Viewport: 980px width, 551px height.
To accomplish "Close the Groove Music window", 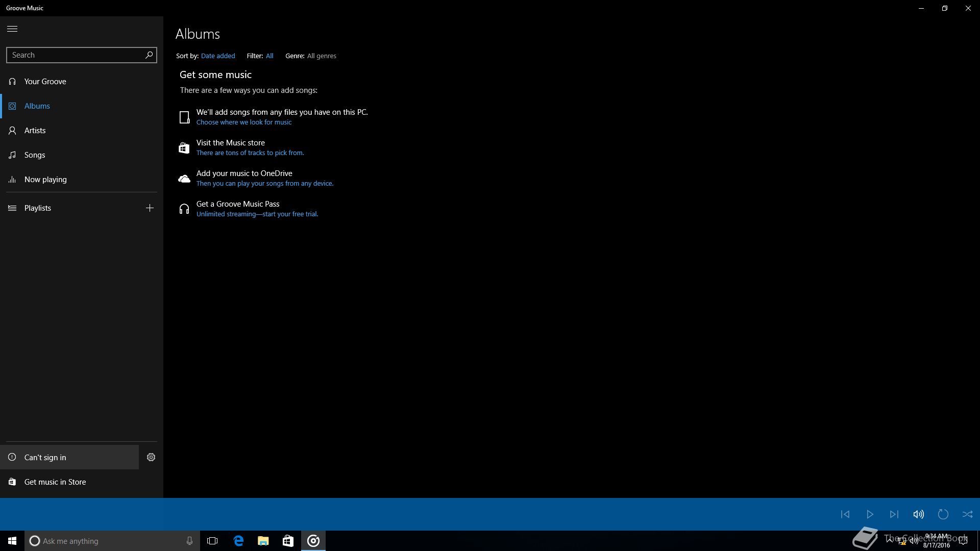I will 968,8.
